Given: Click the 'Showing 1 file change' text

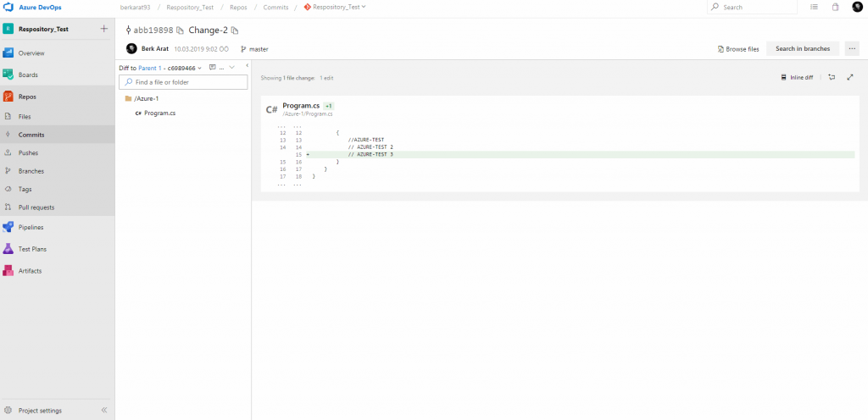Looking at the screenshot, I should click(x=287, y=78).
